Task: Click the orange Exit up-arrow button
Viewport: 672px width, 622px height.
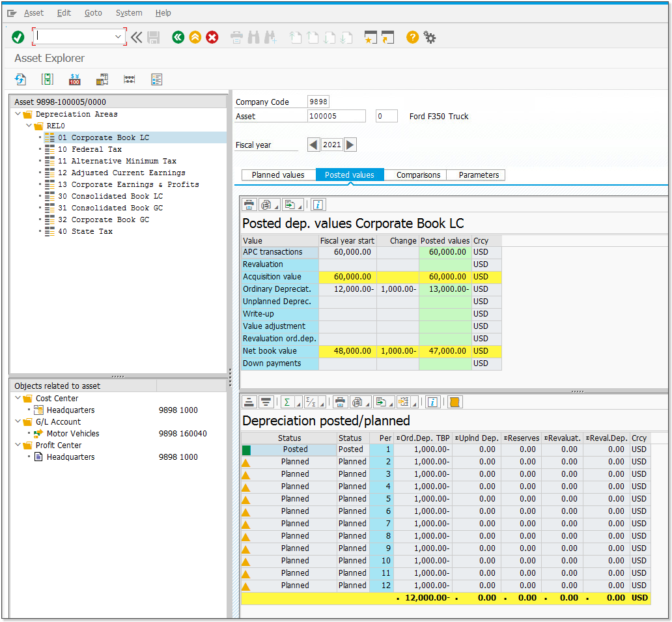Action: tap(195, 37)
